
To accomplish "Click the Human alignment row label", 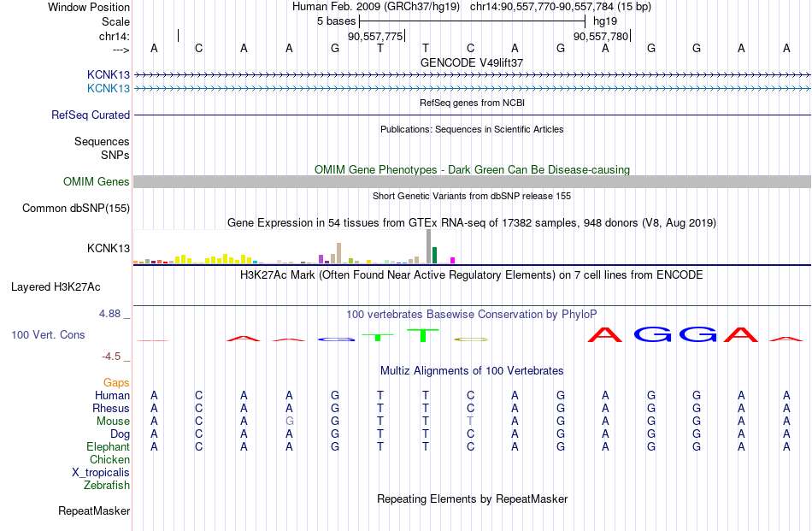I will tap(112, 395).
